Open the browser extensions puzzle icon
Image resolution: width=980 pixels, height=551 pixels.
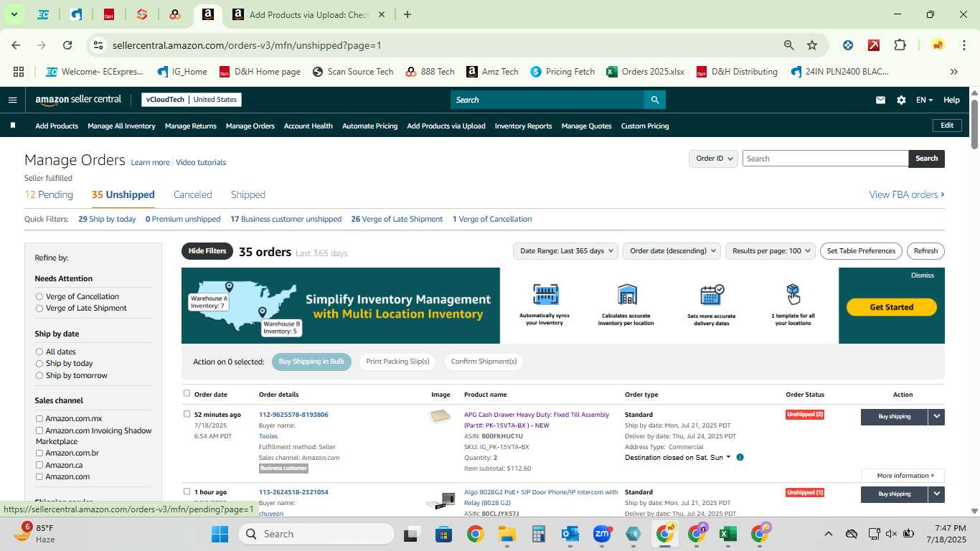click(x=900, y=45)
